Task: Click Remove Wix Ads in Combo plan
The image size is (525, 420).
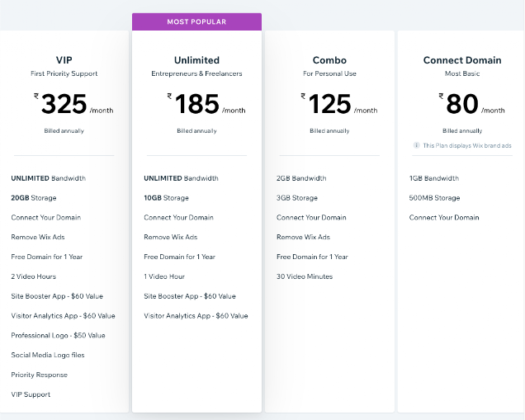Action: (303, 238)
